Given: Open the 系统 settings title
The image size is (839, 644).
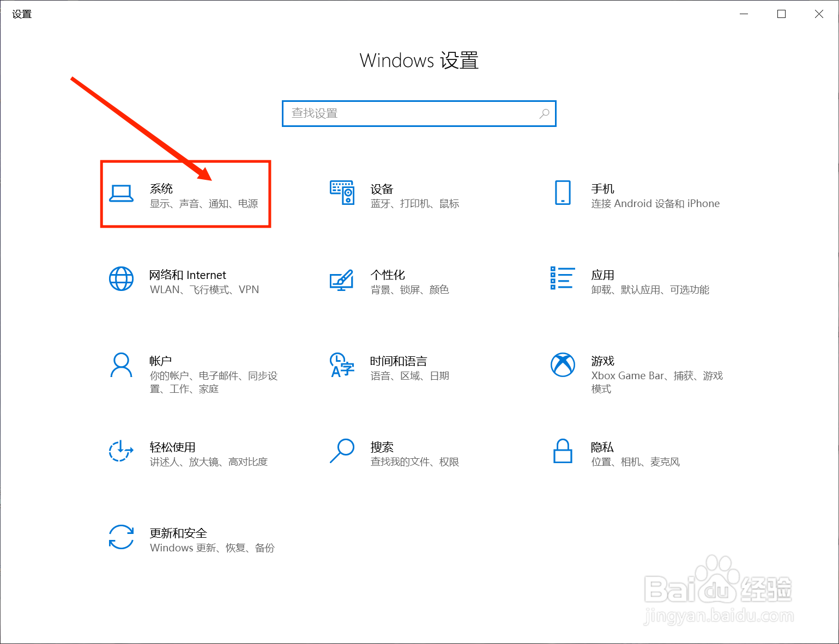Looking at the screenshot, I should 161,189.
